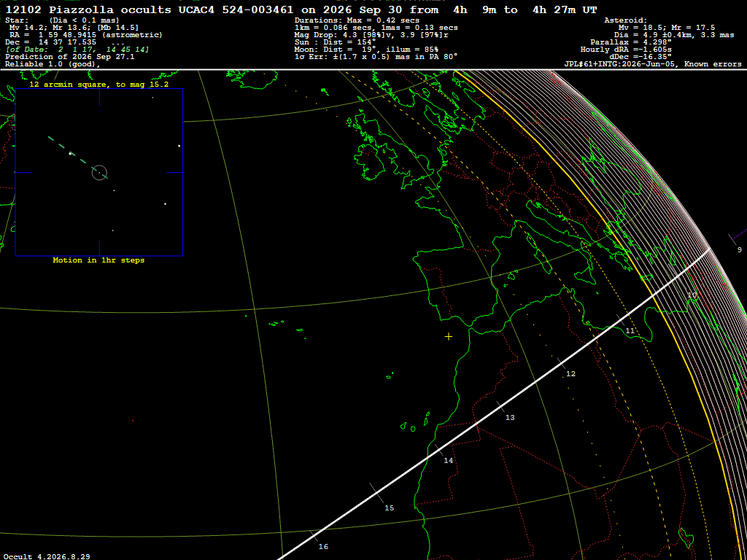Click the bright star left of the target circle
Image resolution: width=747 pixels, height=560 pixels.
click(70, 153)
